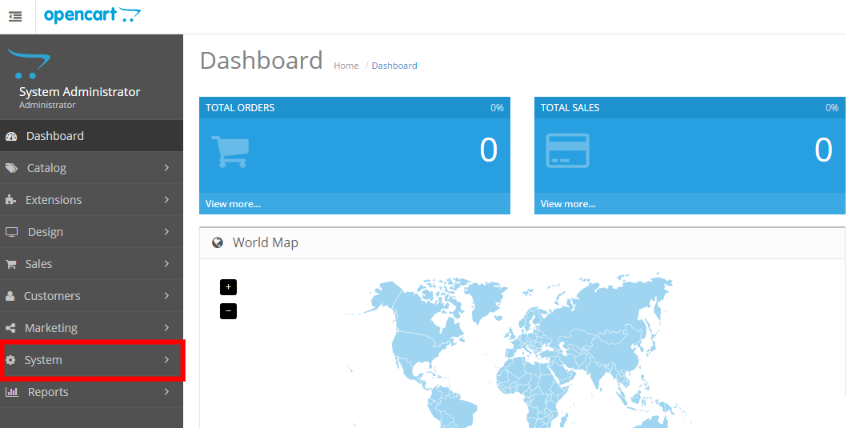Click the Administrator role text
This screenshot has height=428, width=846.
(x=47, y=105)
